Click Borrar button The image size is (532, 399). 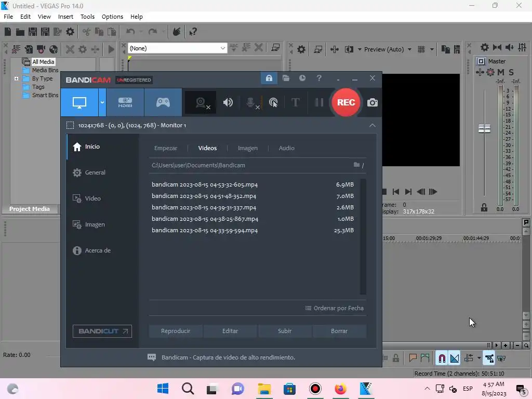pos(339,331)
